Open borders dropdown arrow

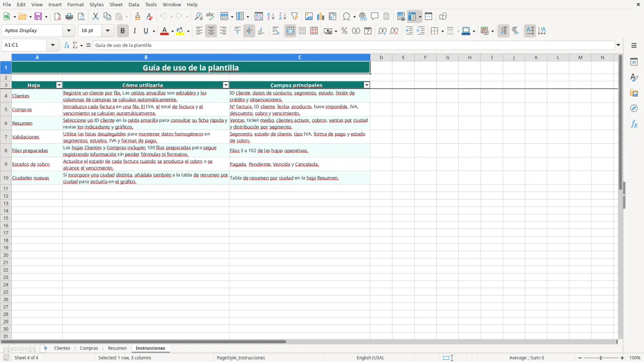point(442,31)
